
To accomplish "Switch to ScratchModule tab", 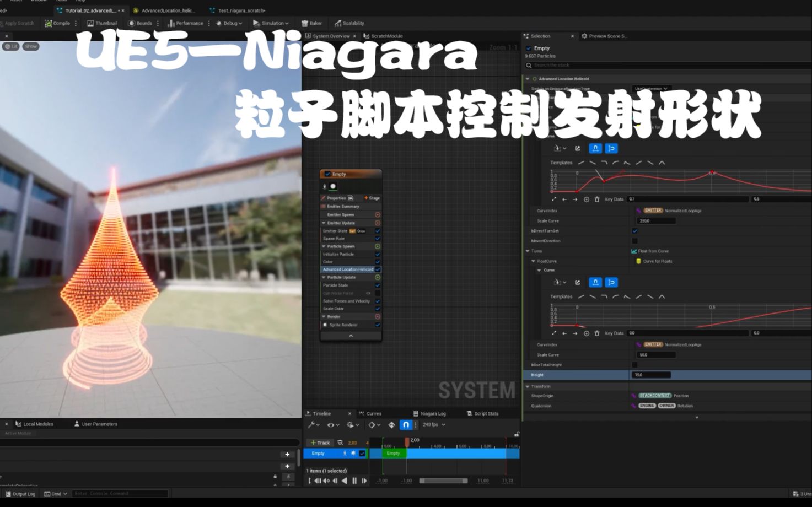I will tap(383, 36).
